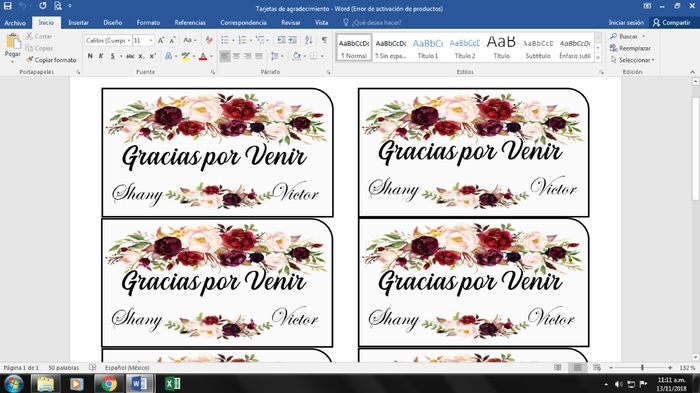Click Iniciar sesión
This screenshot has height=393, width=700.
[x=626, y=22]
